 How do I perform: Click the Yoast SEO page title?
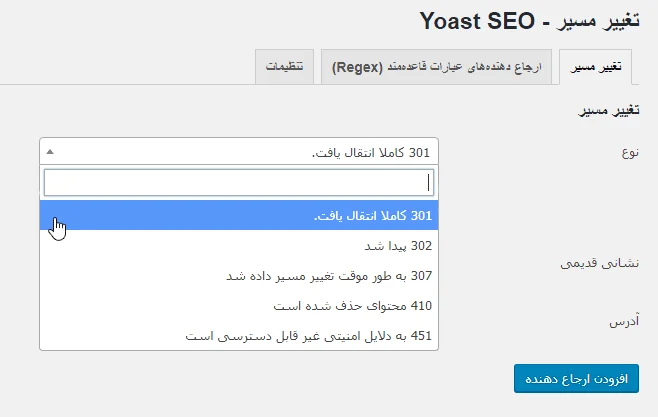pyautogui.click(x=530, y=21)
